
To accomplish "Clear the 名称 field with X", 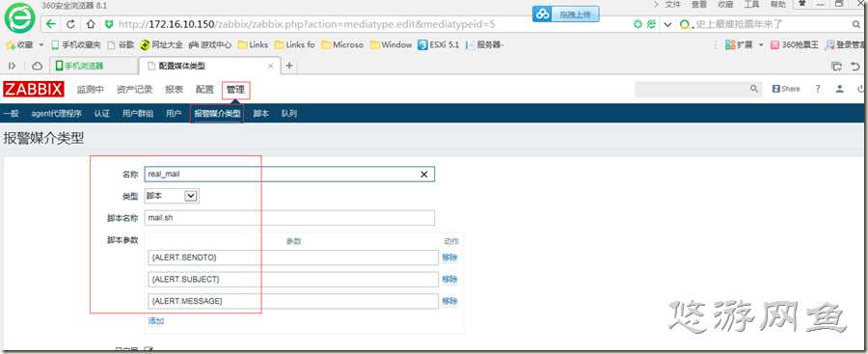I will pos(424,174).
